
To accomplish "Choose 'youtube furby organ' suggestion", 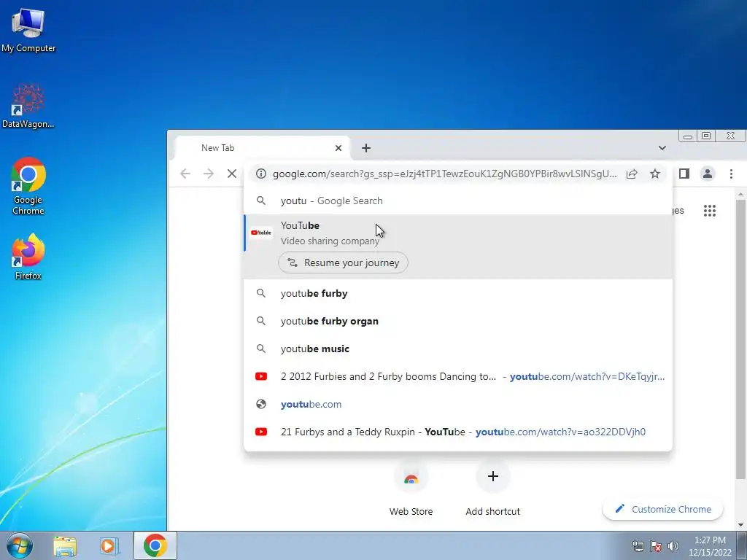I will click(x=458, y=321).
